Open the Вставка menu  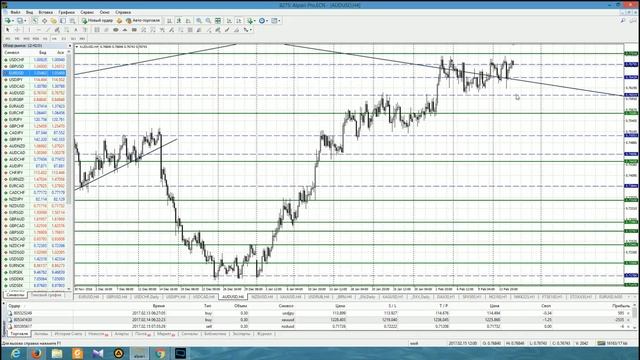pos(45,12)
